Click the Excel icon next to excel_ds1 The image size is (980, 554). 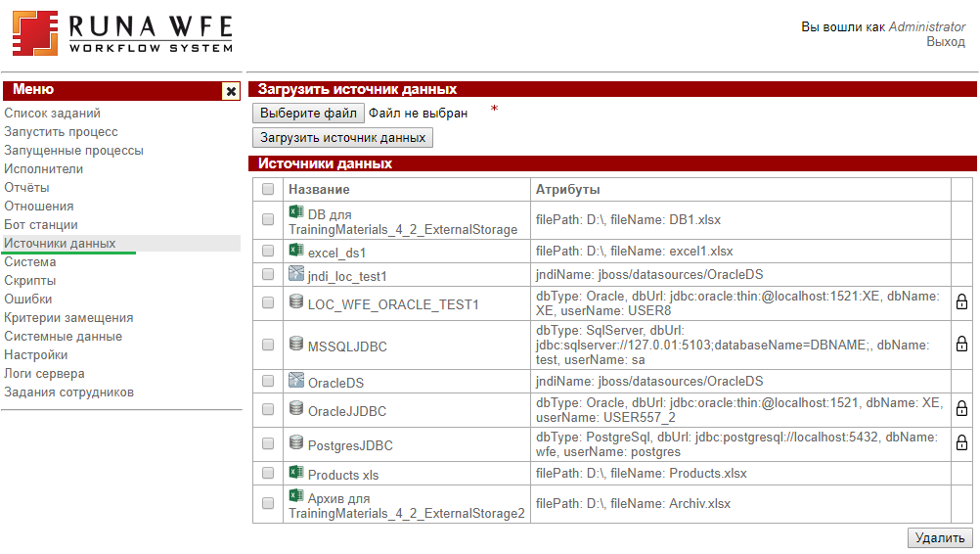tap(296, 251)
